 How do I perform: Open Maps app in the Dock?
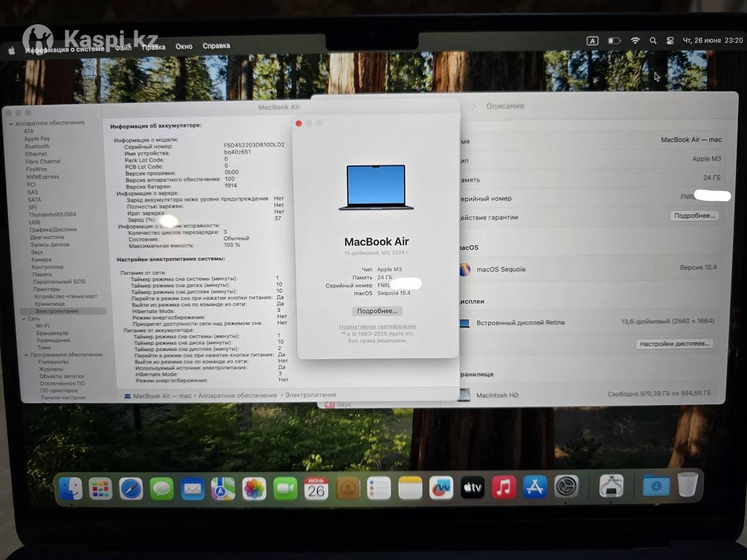(x=223, y=488)
